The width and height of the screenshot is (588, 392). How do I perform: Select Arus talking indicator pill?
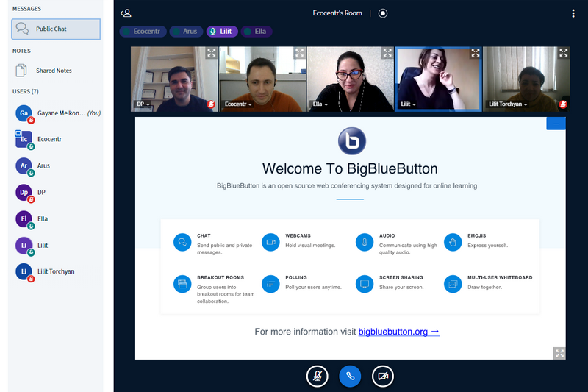tap(186, 32)
